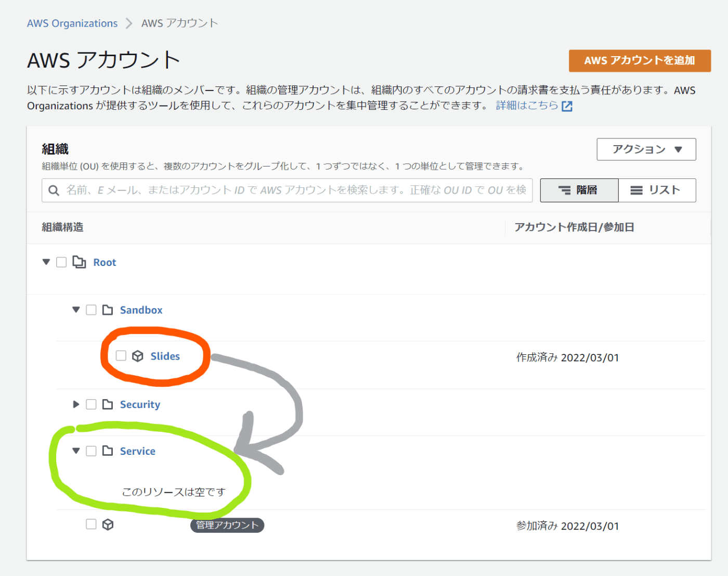728x576 pixels.
Task: Click the 参加済み 2022/03/01 date
Action: click(567, 526)
